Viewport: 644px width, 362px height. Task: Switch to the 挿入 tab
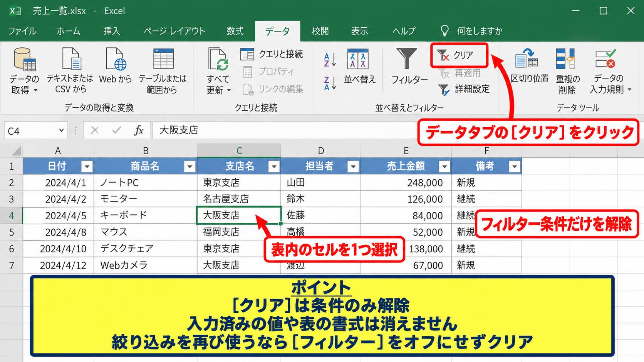click(112, 31)
